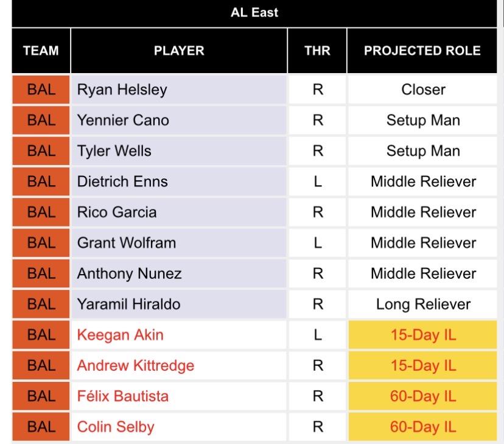Click Colin Selby's name
The image size is (504, 444).
116,427
